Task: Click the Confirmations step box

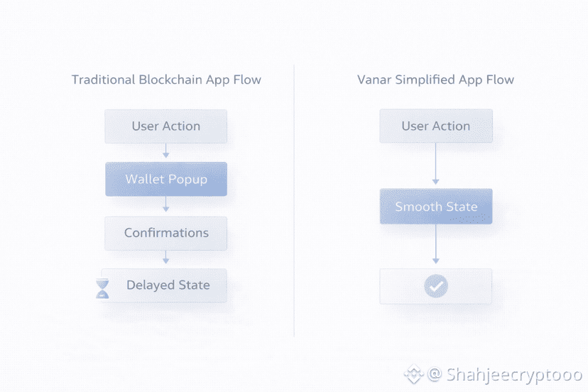Action: (x=166, y=233)
